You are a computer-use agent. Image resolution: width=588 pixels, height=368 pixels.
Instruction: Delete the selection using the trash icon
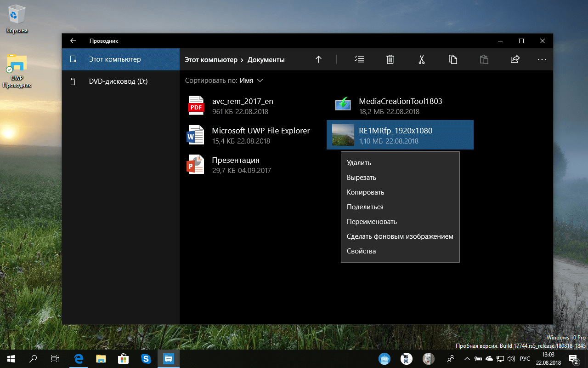pos(390,59)
